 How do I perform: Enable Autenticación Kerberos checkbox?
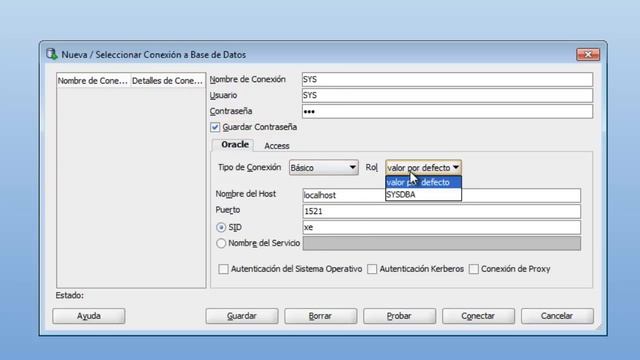pos(372,269)
